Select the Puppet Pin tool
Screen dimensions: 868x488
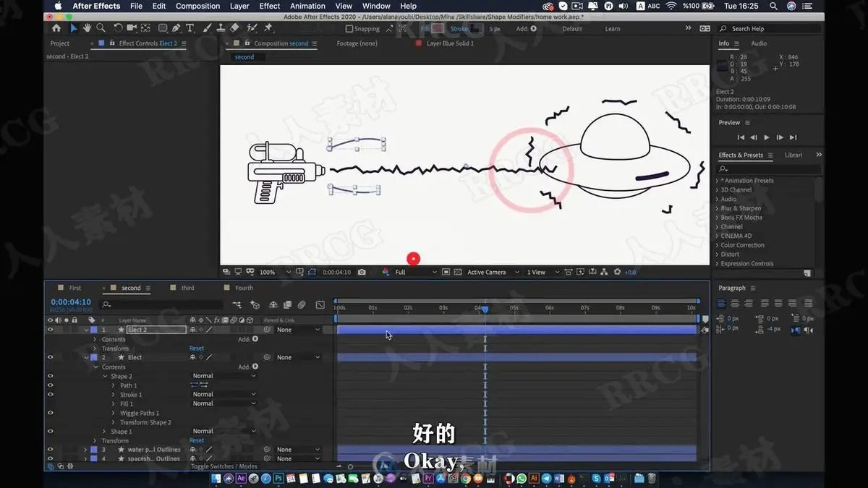click(x=268, y=28)
